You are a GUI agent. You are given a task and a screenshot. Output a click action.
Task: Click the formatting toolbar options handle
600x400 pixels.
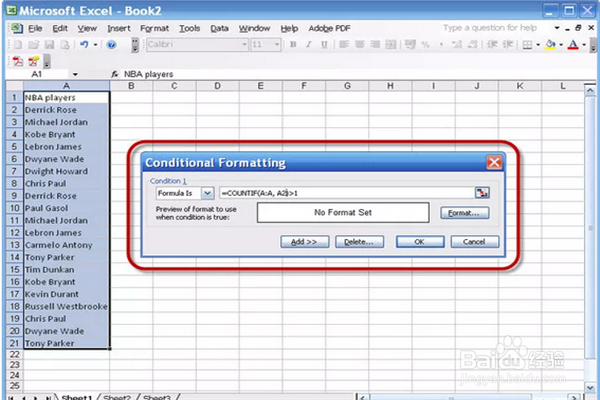[593, 45]
